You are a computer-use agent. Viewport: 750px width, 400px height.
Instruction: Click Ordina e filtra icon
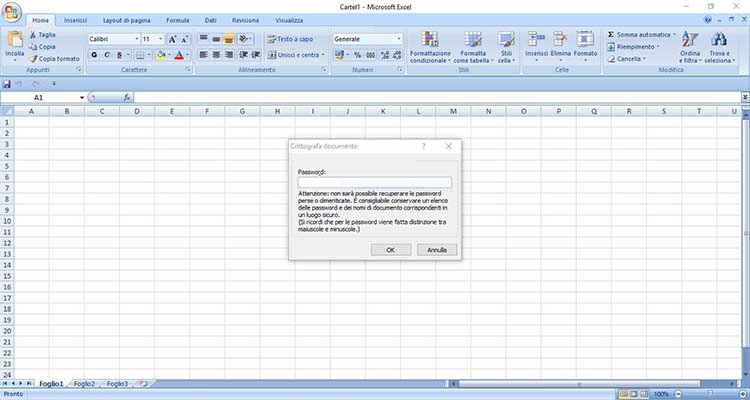point(690,41)
